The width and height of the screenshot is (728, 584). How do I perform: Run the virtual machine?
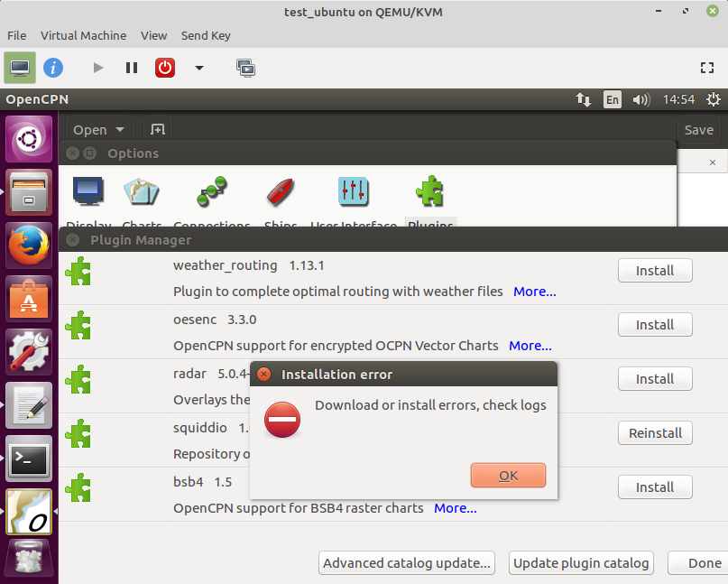click(x=98, y=68)
